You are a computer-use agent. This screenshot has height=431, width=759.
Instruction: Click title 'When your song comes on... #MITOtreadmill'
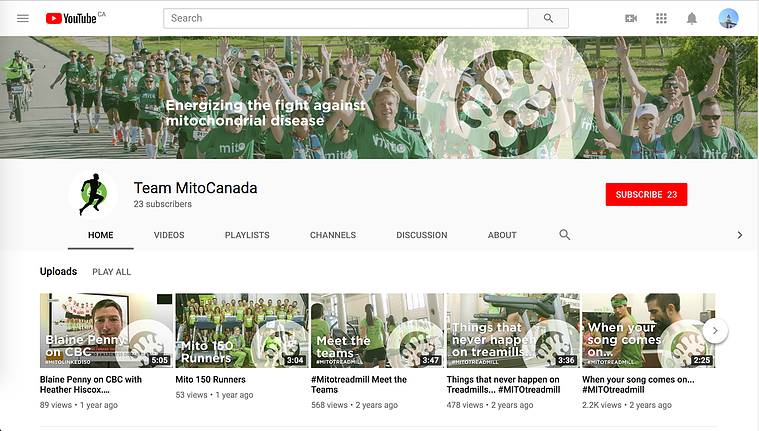(638, 385)
